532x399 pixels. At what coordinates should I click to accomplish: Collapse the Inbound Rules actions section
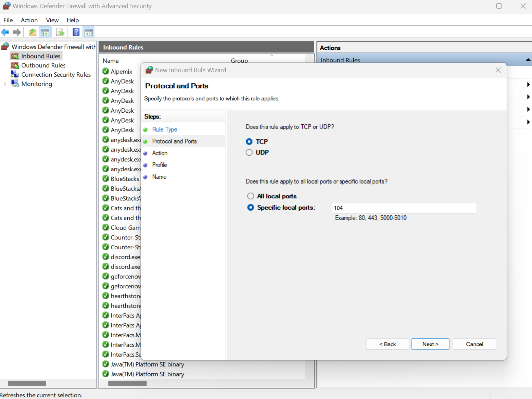pyautogui.click(x=528, y=60)
